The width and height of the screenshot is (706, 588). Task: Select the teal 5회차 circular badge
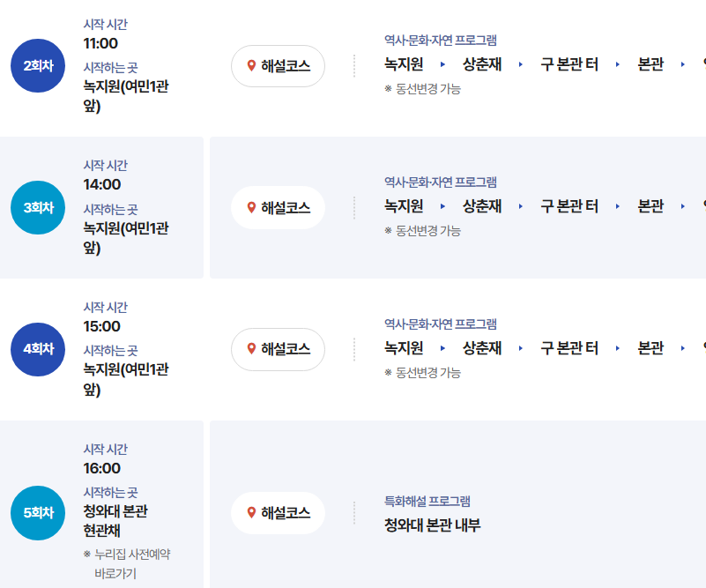[37, 512]
